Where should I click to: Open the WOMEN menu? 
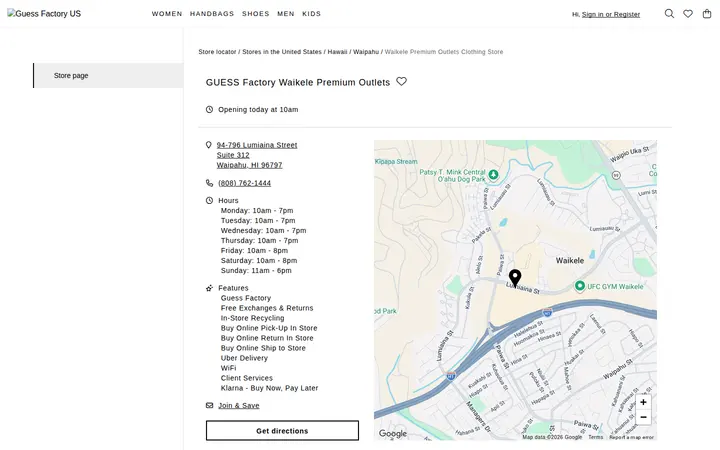click(x=167, y=14)
